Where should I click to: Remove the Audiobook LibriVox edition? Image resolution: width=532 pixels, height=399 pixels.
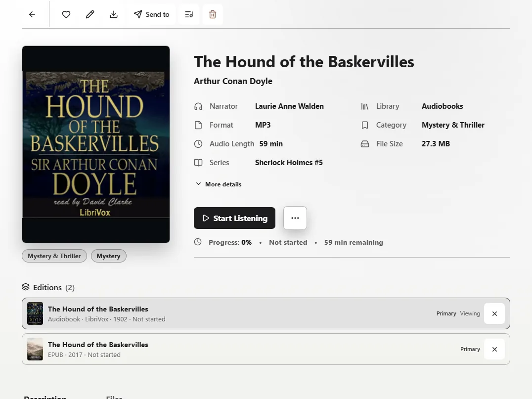coord(494,313)
